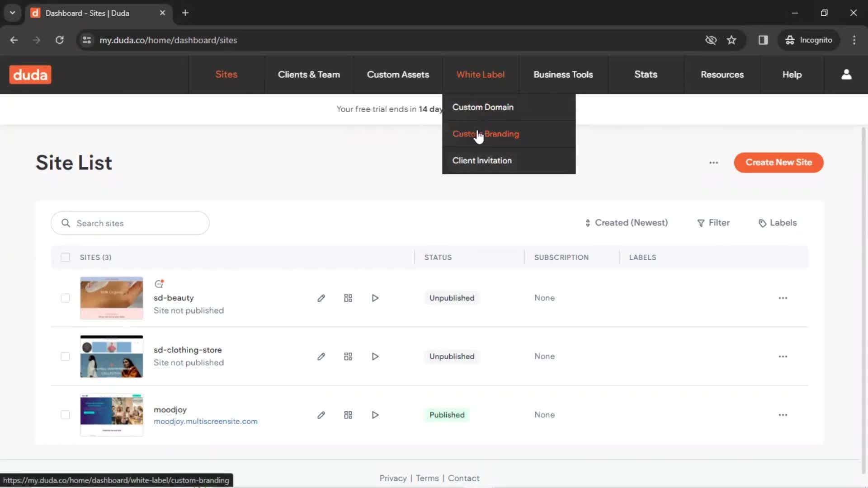Open the Business Tools menu
The image size is (868, 488).
pyautogui.click(x=563, y=75)
